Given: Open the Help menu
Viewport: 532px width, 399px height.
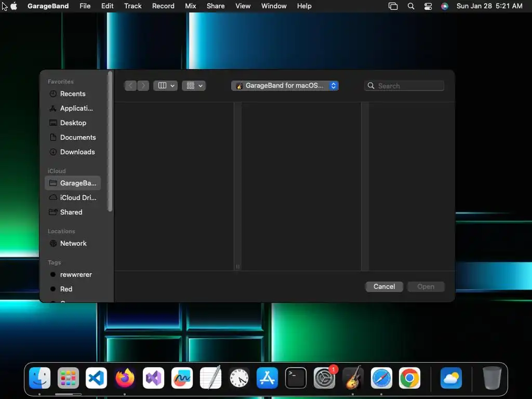Looking at the screenshot, I should (x=304, y=6).
